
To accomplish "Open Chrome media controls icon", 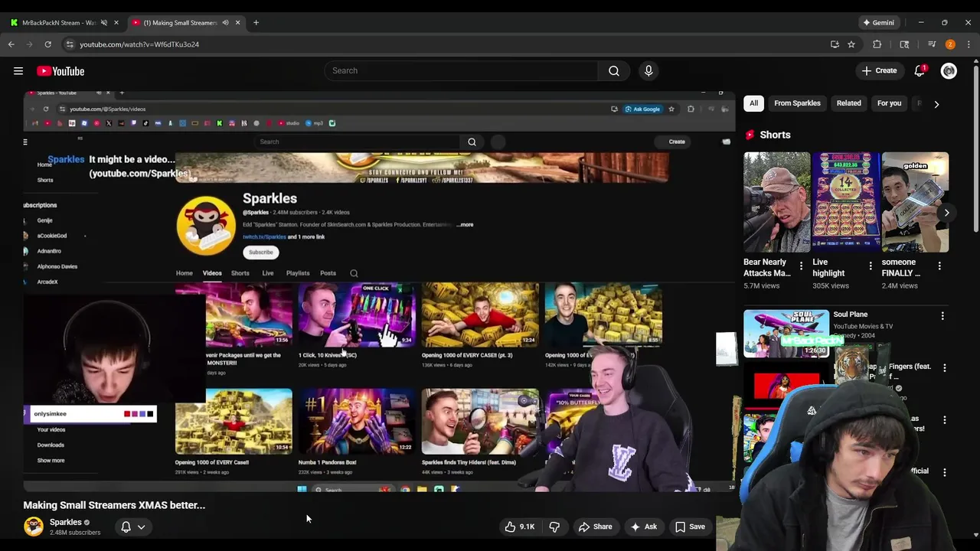I will [932, 44].
